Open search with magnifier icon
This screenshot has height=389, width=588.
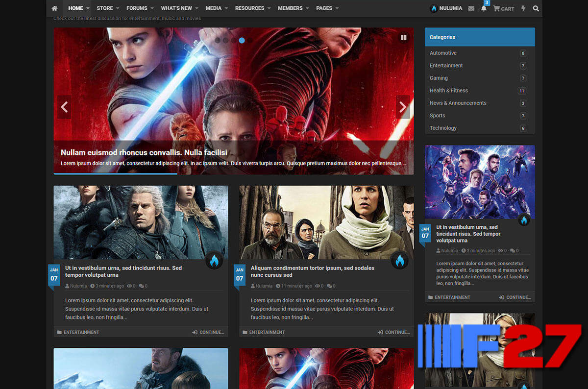[x=536, y=8]
